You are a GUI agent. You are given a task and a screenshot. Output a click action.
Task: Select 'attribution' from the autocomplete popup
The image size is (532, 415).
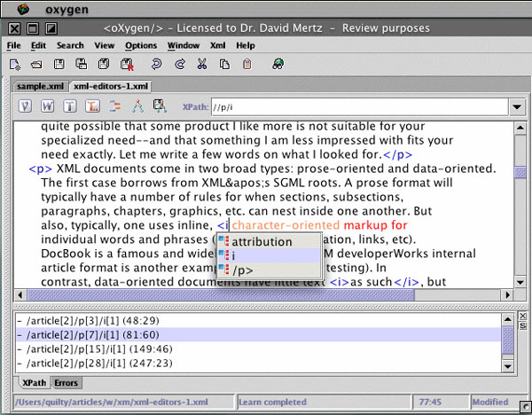[262, 241]
